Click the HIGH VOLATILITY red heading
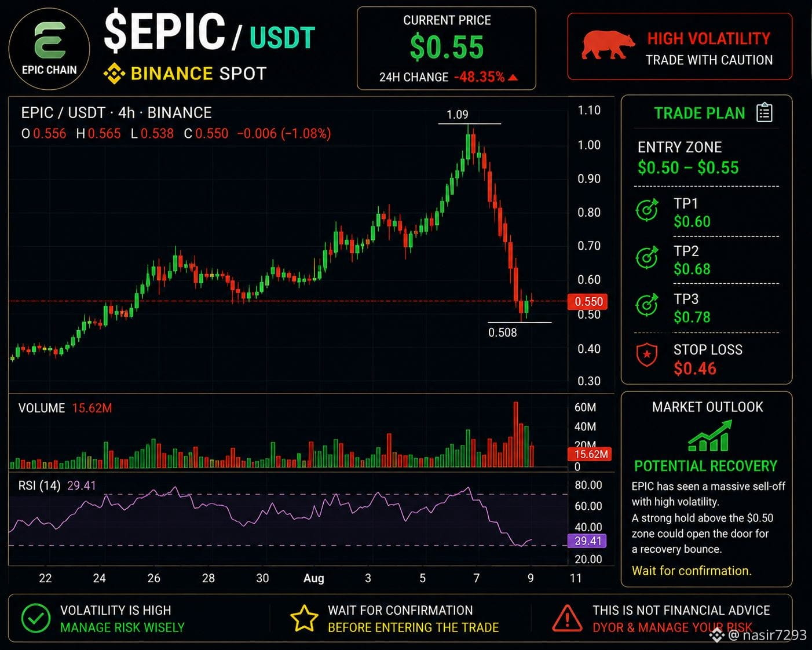Screen dimensions: 812x650 pos(709,39)
